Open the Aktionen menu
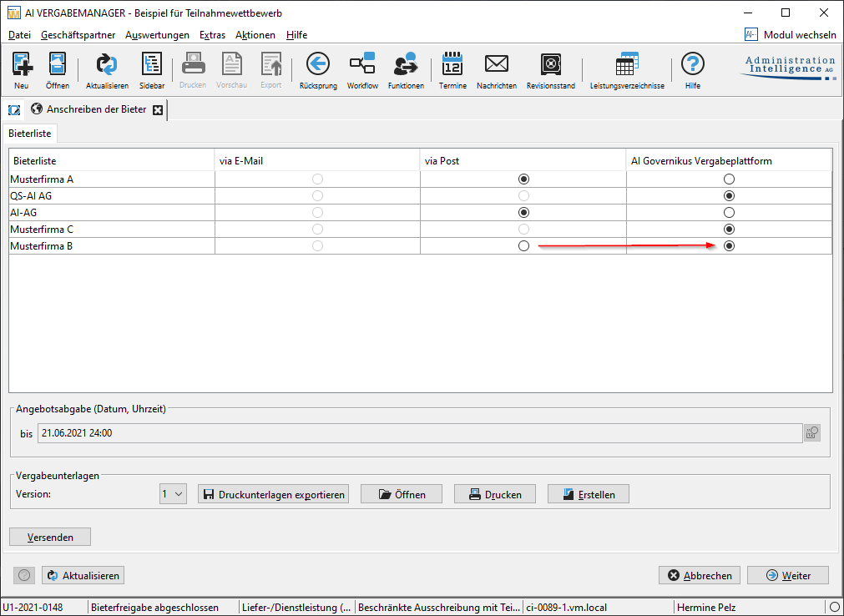This screenshot has width=844, height=616. click(255, 35)
